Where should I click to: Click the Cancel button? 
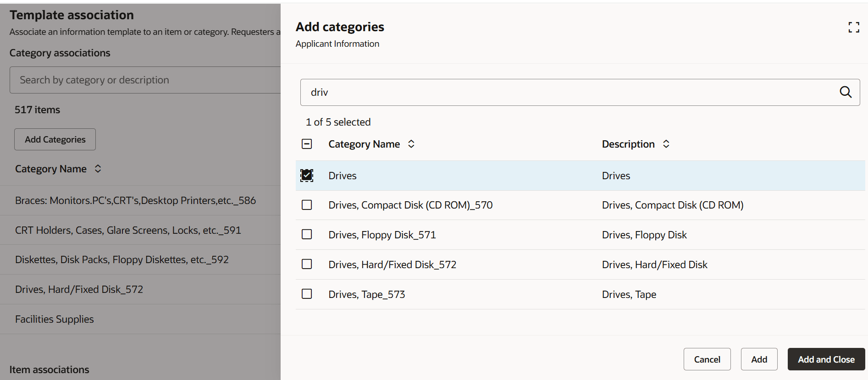707,359
